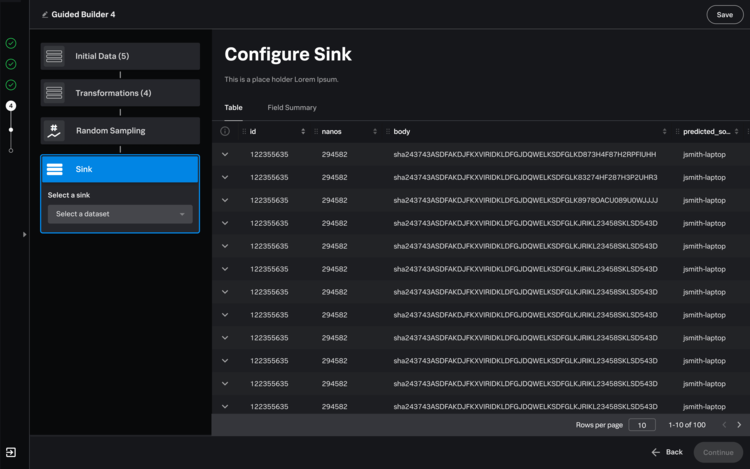Expand row with body ending H3P2UHR3
The height and width of the screenshot is (469, 750).
225,177
